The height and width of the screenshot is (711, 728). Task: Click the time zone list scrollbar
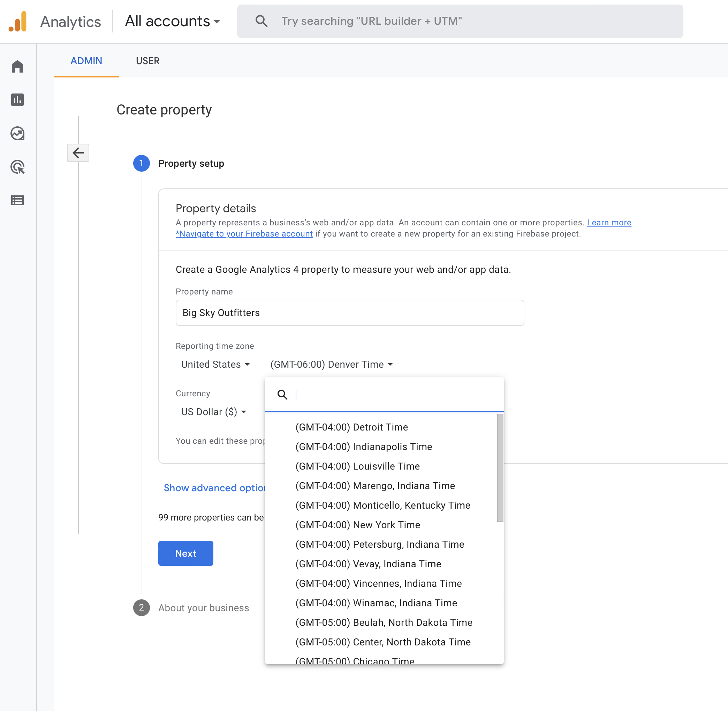tap(500, 467)
